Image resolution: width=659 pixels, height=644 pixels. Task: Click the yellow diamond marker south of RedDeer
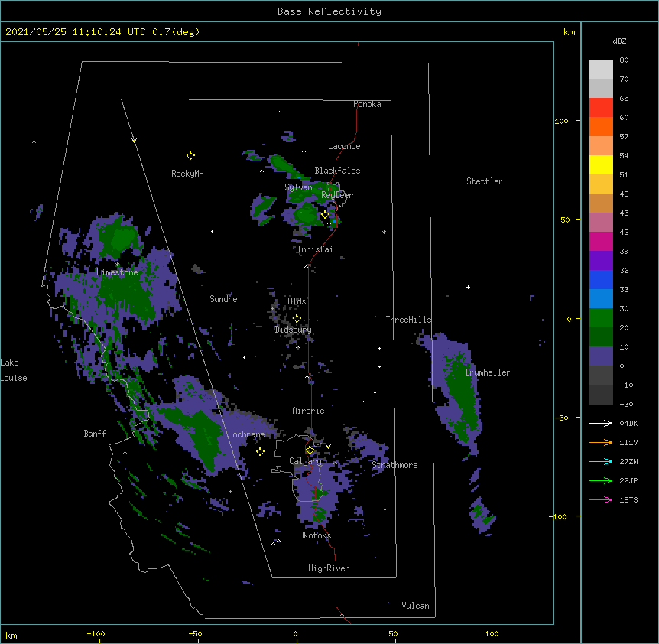point(325,215)
